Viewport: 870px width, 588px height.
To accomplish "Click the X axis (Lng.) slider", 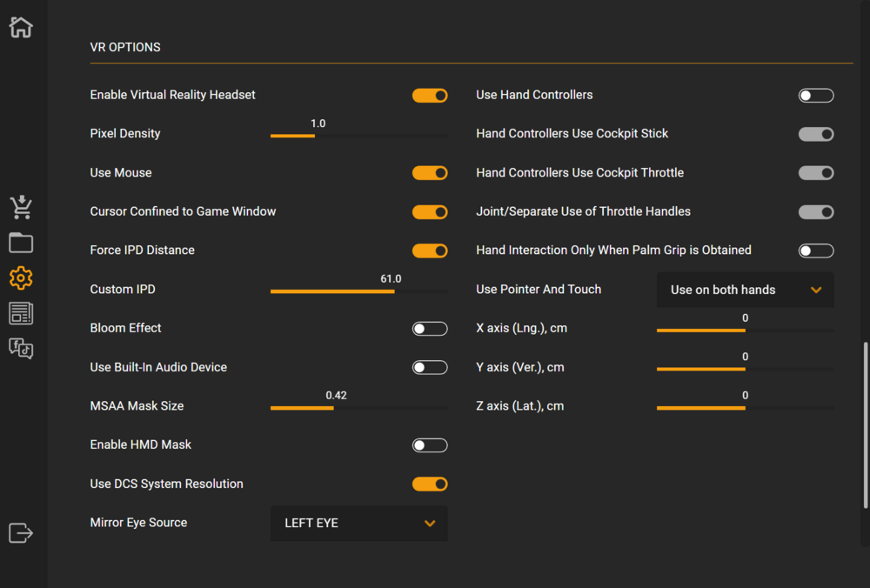I will coord(745,331).
